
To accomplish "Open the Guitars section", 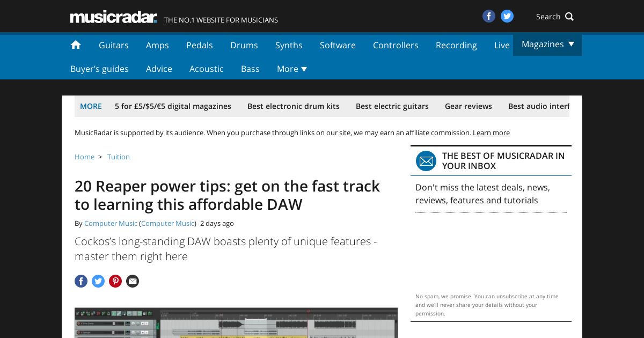I will 114,45.
